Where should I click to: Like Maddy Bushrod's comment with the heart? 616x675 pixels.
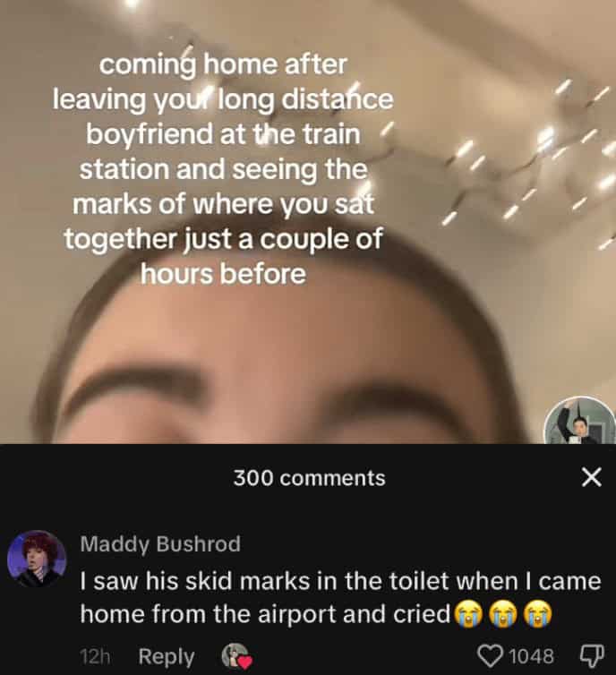click(492, 656)
